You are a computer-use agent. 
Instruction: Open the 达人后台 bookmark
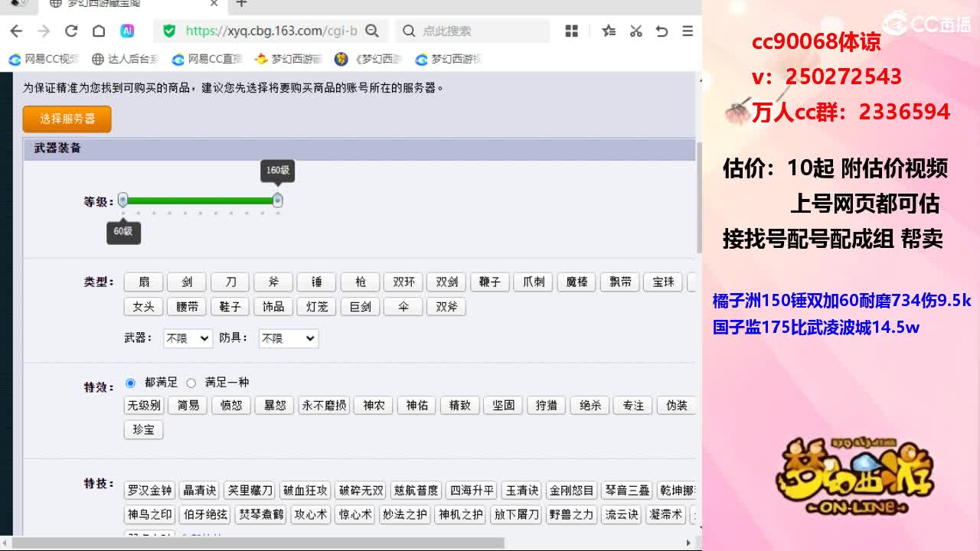125,59
